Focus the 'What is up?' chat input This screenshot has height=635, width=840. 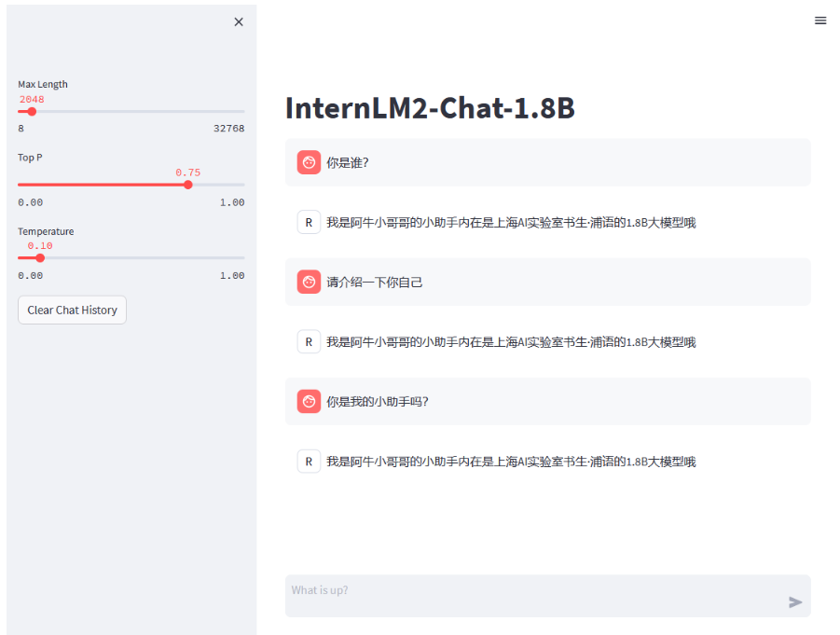pos(531,595)
